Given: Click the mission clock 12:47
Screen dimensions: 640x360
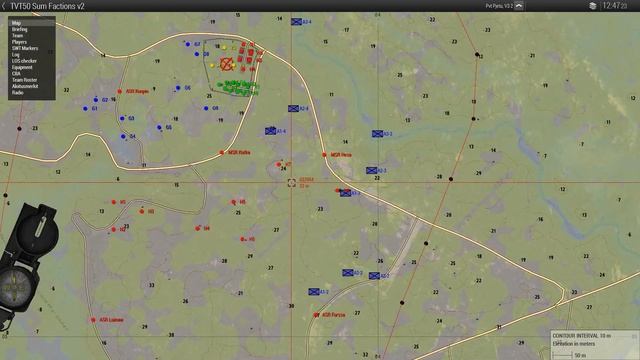Looking at the screenshot, I should pos(614,6).
